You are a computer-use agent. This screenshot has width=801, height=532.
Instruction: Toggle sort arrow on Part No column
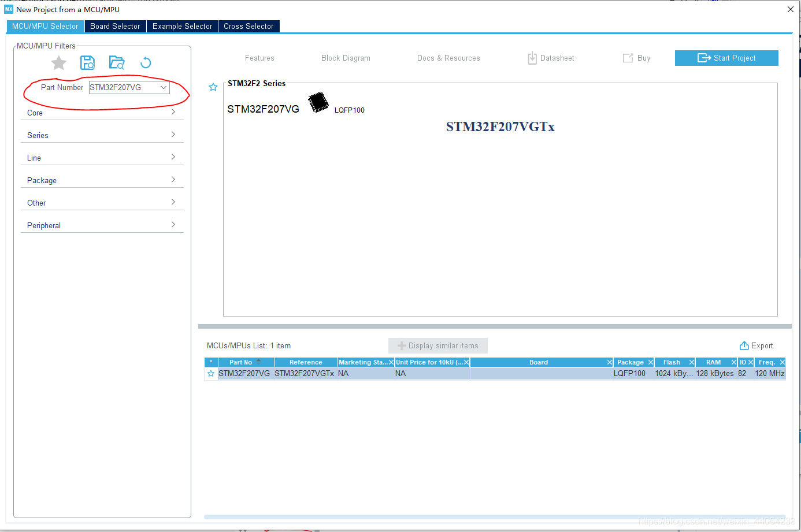[259, 362]
